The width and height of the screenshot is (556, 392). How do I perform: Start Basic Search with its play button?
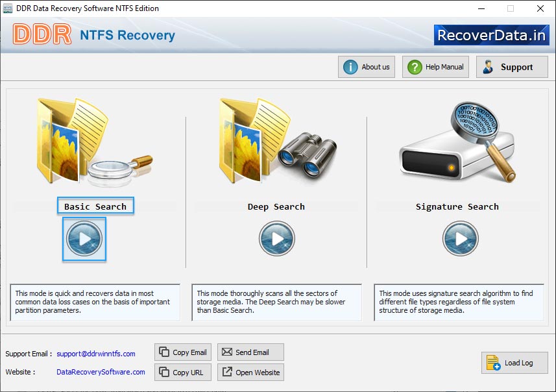(x=84, y=239)
